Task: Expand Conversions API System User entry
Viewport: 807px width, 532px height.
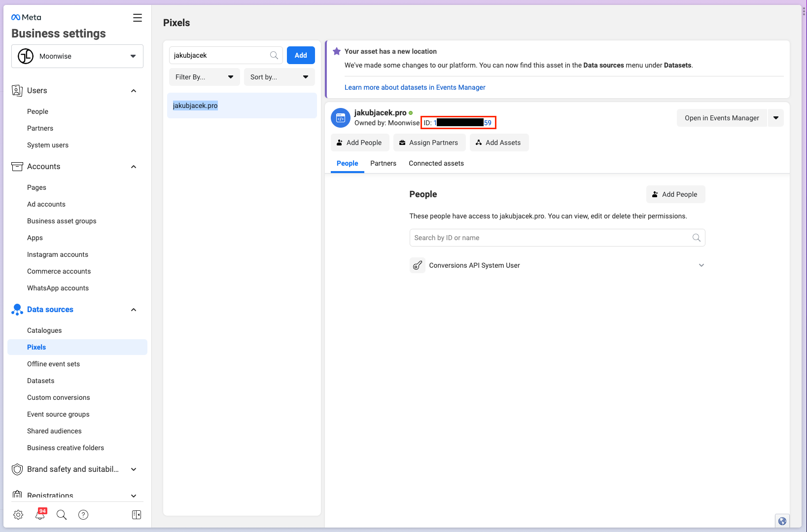Action: 702,265
